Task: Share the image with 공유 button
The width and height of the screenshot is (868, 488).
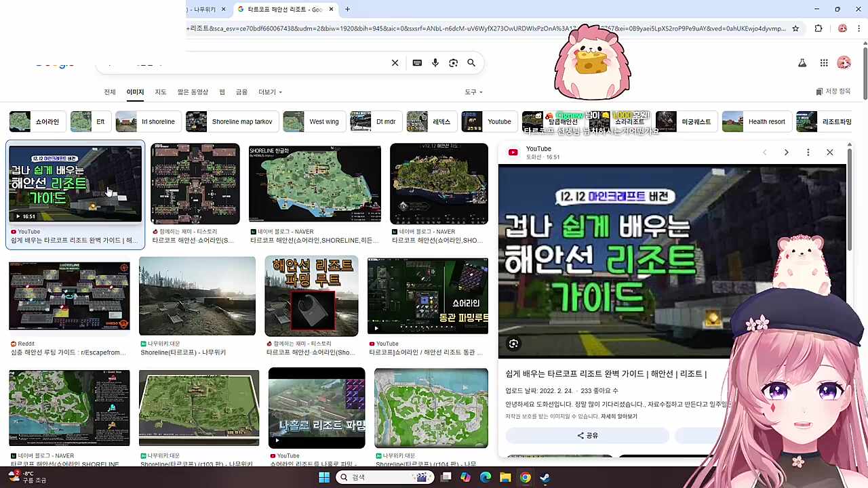Action: point(587,435)
